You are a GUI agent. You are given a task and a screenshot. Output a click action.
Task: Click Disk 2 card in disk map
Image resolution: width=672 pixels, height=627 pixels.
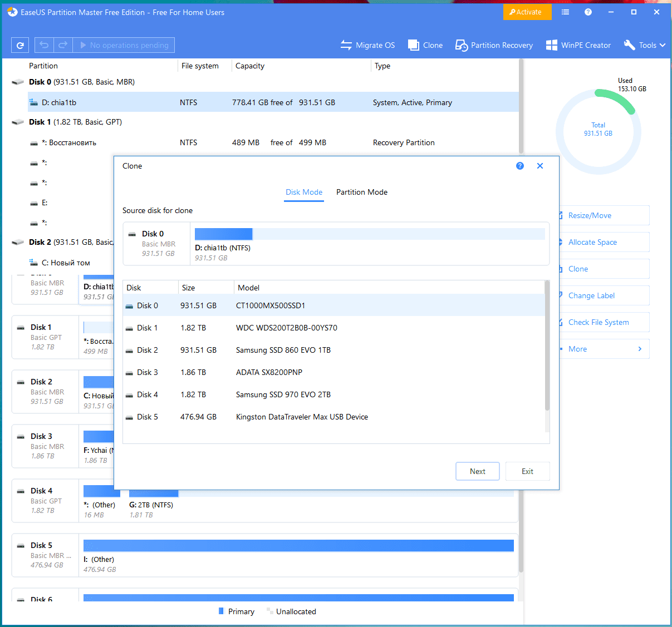45,392
